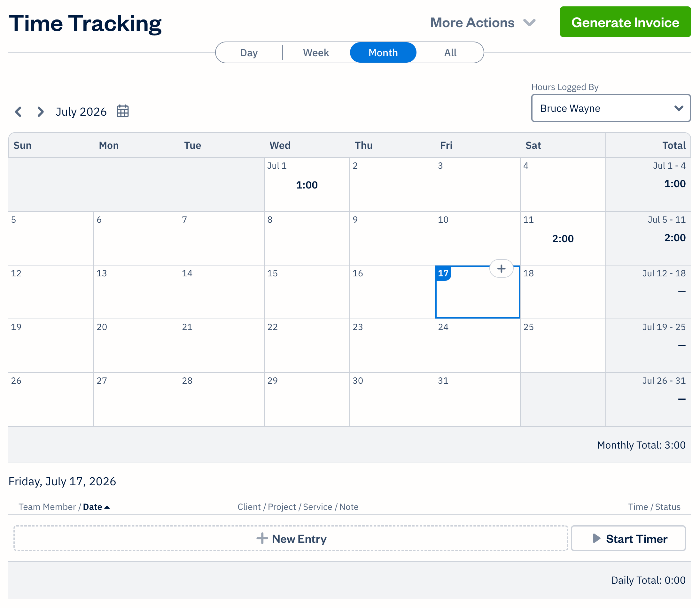Select day 7 in the calendar
700x608 pixels.
[222, 239]
